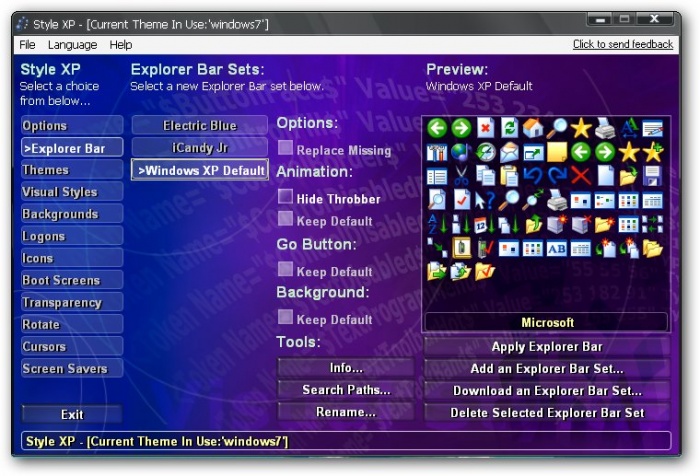
Task: Click the blue AA font size icon
Action: pyautogui.click(x=629, y=129)
